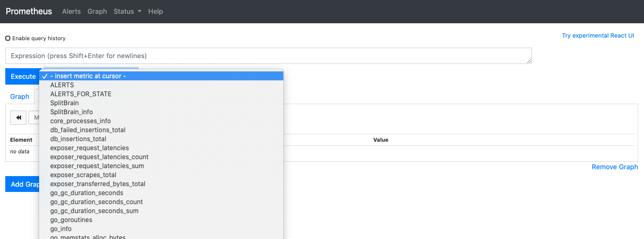Image resolution: width=644 pixels, height=239 pixels.
Task: Click the Prometheus brand link
Action: [x=29, y=11]
